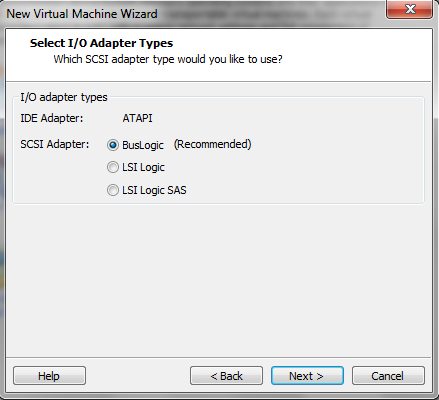Go back with the < Back button
The image size is (439, 400).
click(226, 376)
